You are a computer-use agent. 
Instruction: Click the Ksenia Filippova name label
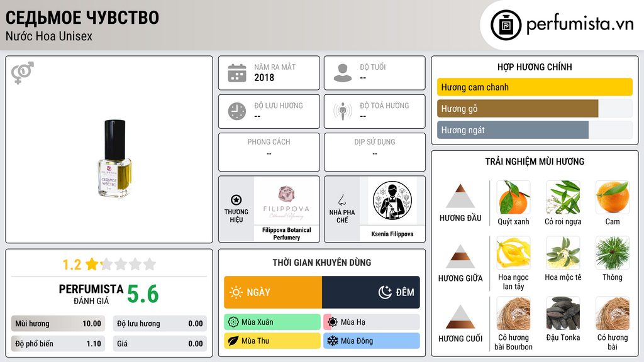[392, 234]
